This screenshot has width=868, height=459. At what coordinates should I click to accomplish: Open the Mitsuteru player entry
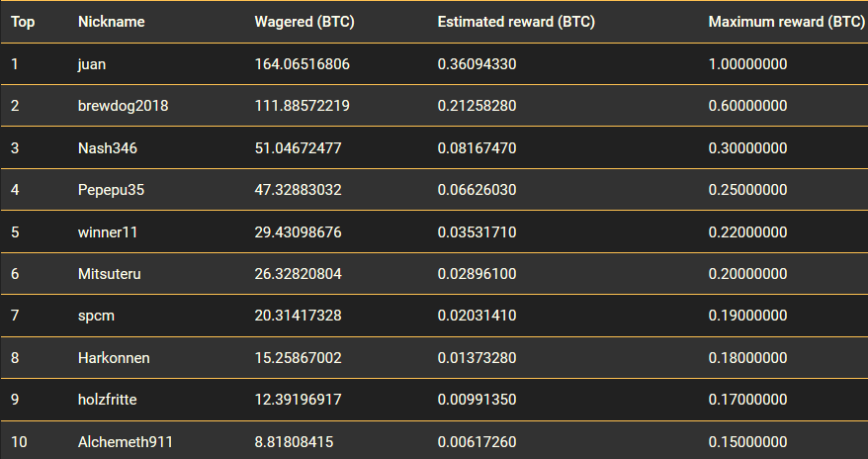(x=109, y=273)
